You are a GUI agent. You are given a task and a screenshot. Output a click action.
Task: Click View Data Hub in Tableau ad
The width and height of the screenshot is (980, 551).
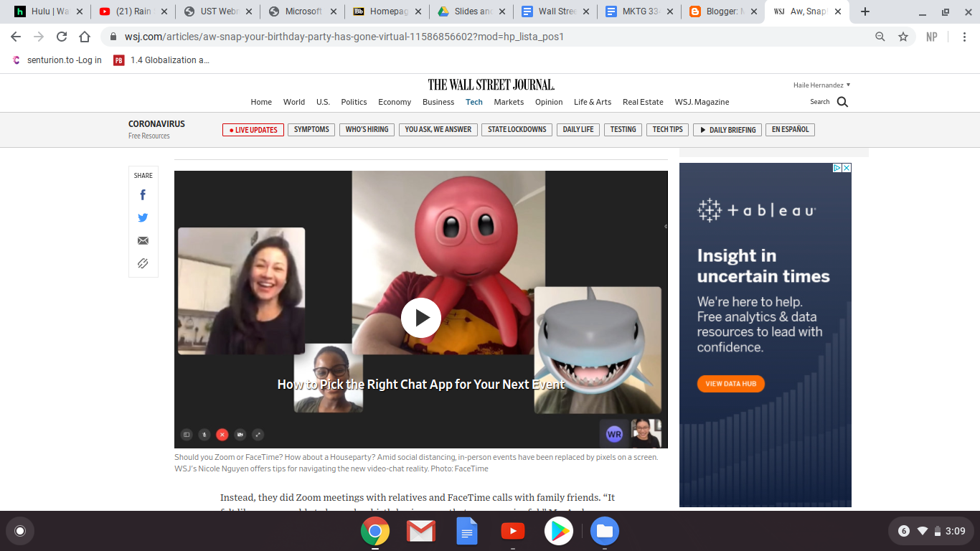[x=731, y=384]
